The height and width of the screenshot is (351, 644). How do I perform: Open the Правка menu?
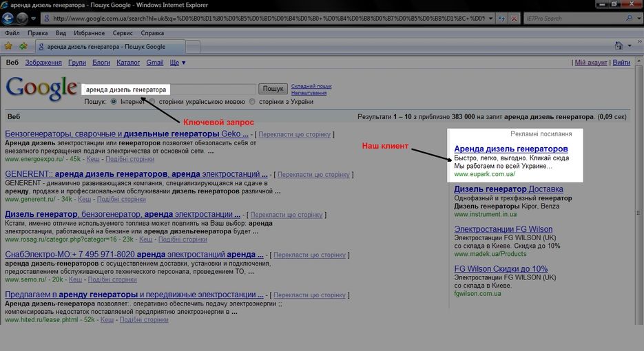[38, 33]
